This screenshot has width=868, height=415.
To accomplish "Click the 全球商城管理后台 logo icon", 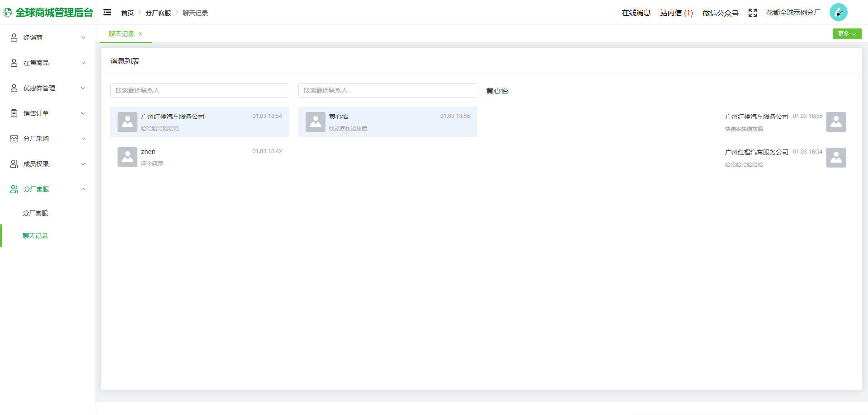I will 8,13.
